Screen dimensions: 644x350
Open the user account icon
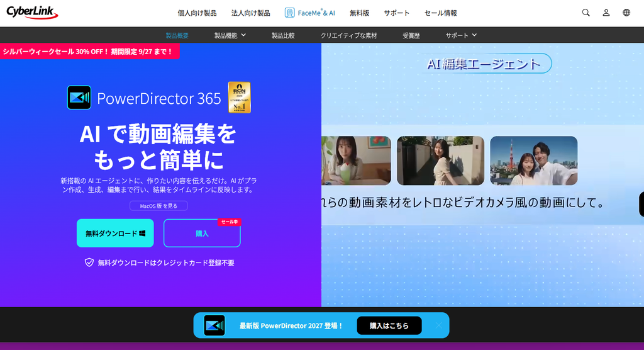click(606, 13)
